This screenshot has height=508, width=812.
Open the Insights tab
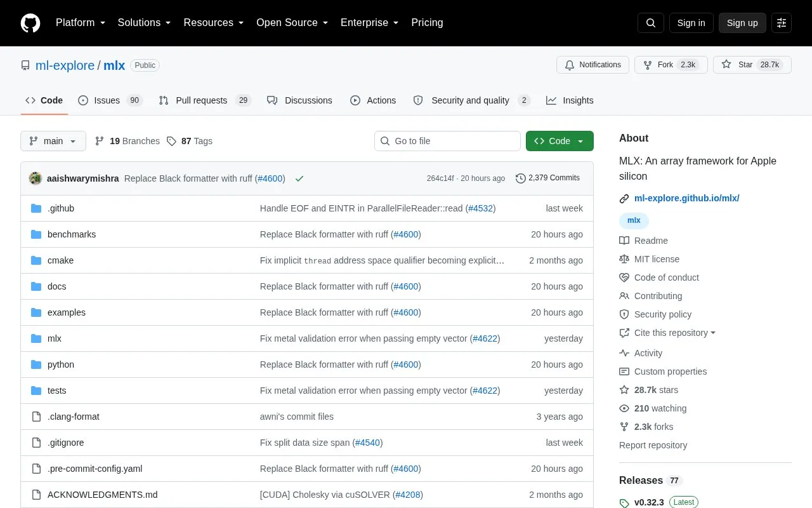[x=570, y=100]
